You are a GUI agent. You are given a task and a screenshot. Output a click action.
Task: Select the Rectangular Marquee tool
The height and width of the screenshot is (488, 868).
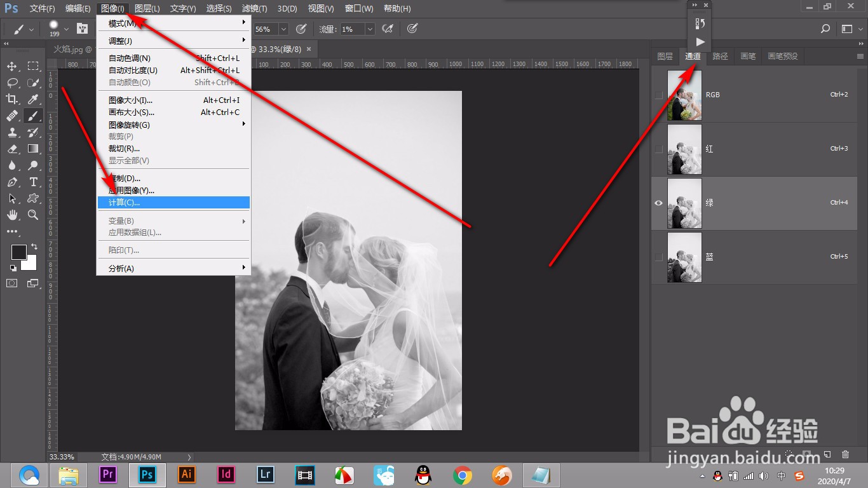click(33, 66)
